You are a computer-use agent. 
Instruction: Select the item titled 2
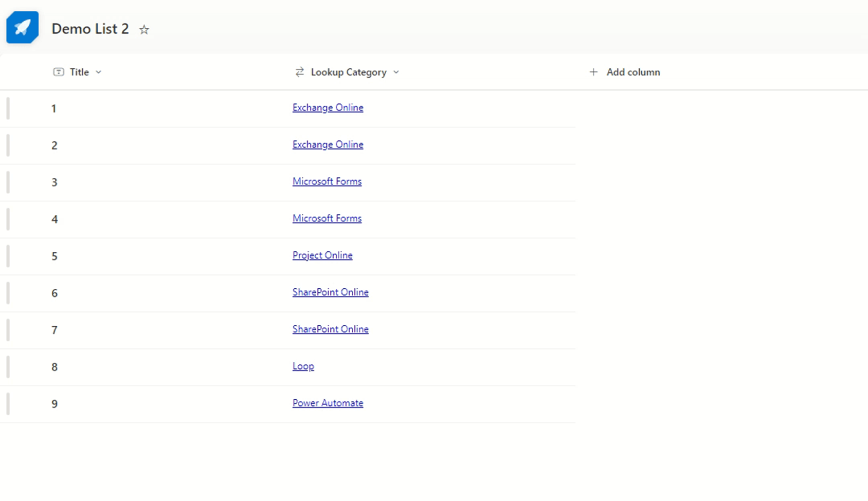coord(55,145)
